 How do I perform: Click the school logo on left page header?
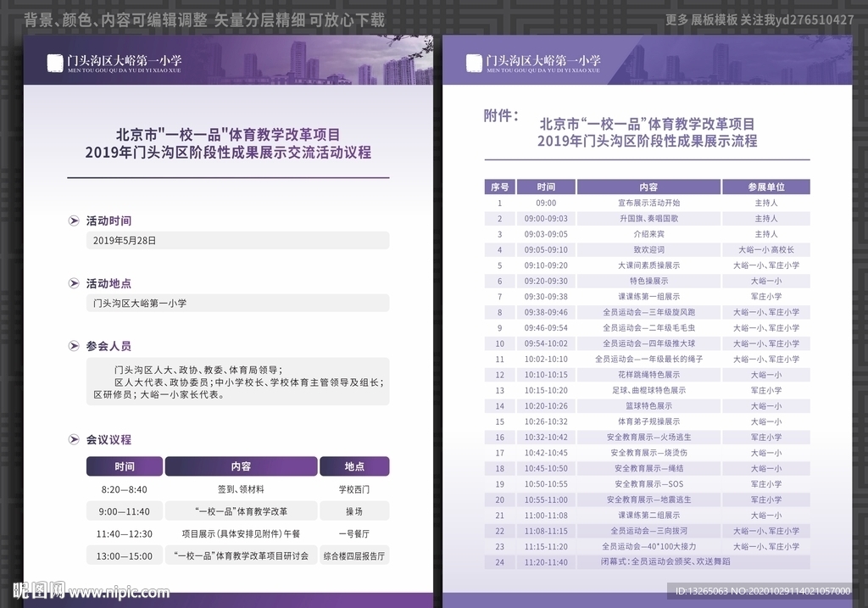[55, 63]
